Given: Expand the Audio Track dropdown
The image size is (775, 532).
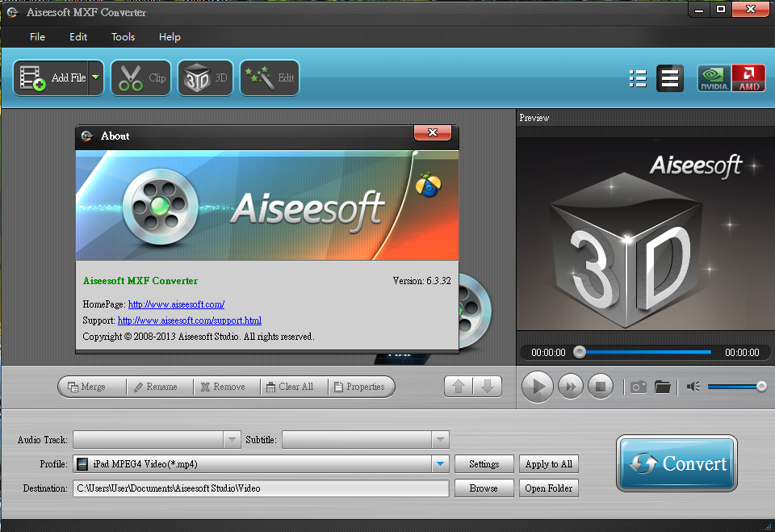Looking at the screenshot, I should click(232, 439).
